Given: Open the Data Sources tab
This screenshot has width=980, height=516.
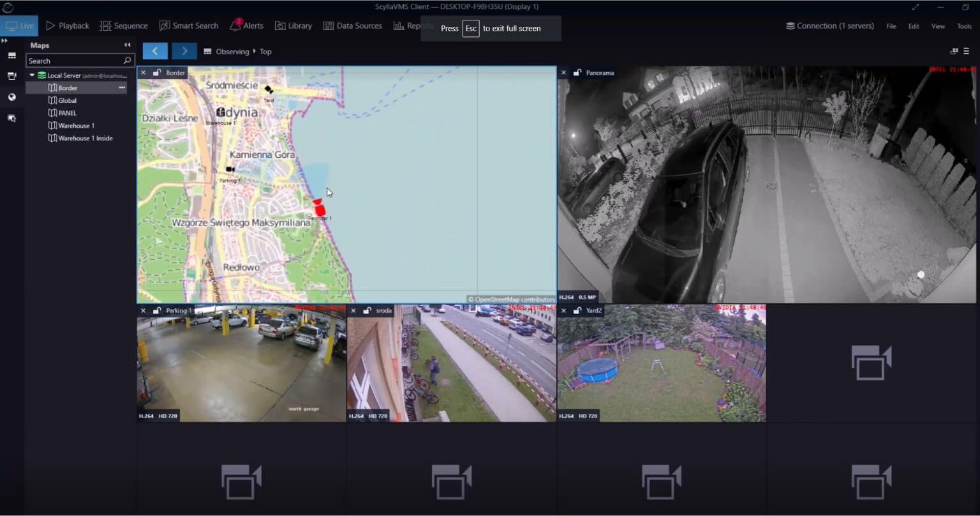Looking at the screenshot, I should (353, 26).
